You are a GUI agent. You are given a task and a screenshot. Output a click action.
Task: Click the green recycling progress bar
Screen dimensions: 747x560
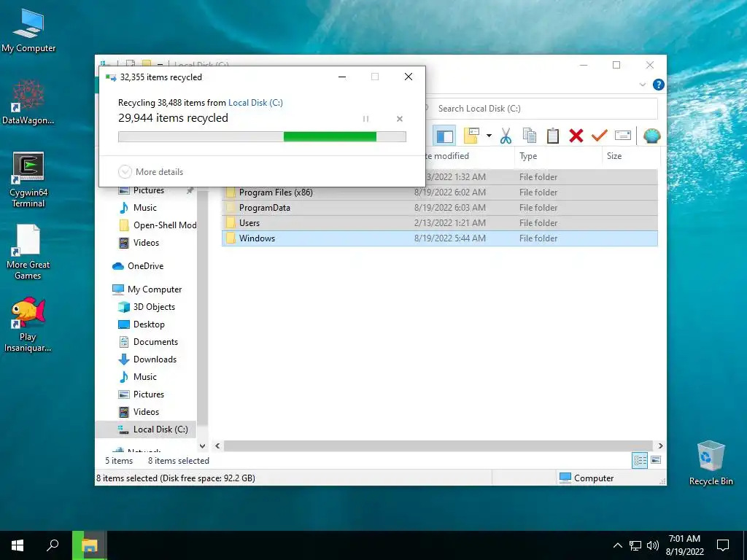pos(262,137)
